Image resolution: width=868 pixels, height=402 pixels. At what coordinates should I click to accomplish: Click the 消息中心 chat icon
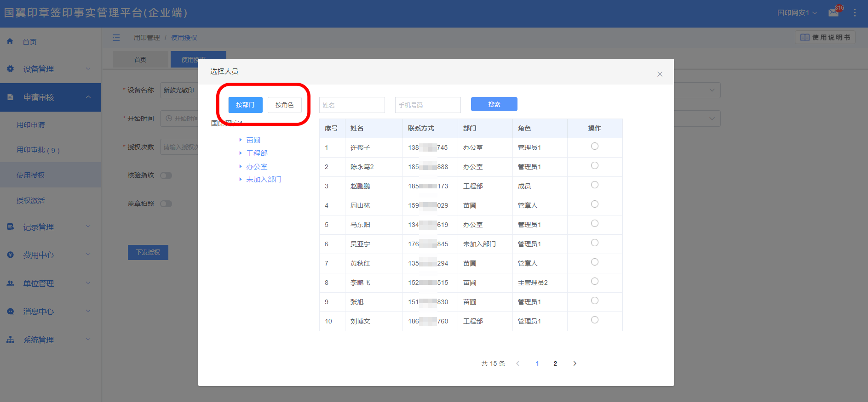tap(10, 311)
